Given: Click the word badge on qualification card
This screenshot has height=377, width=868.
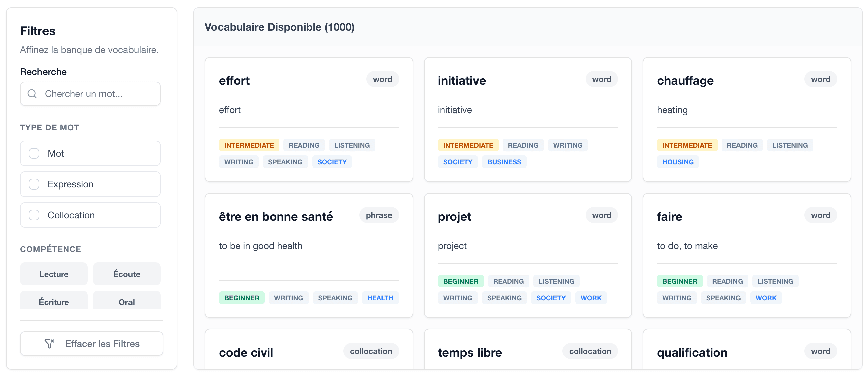Looking at the screenshot, I should [820, 351].
